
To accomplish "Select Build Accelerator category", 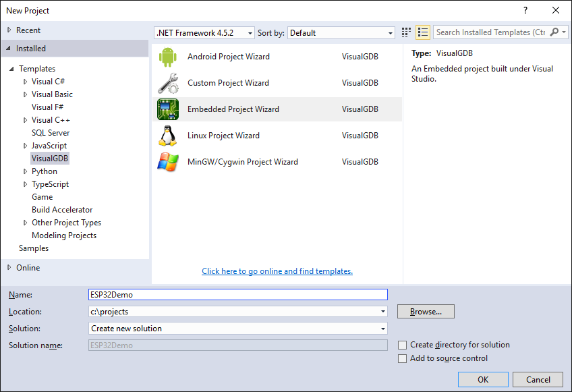I will pos(62,210).
